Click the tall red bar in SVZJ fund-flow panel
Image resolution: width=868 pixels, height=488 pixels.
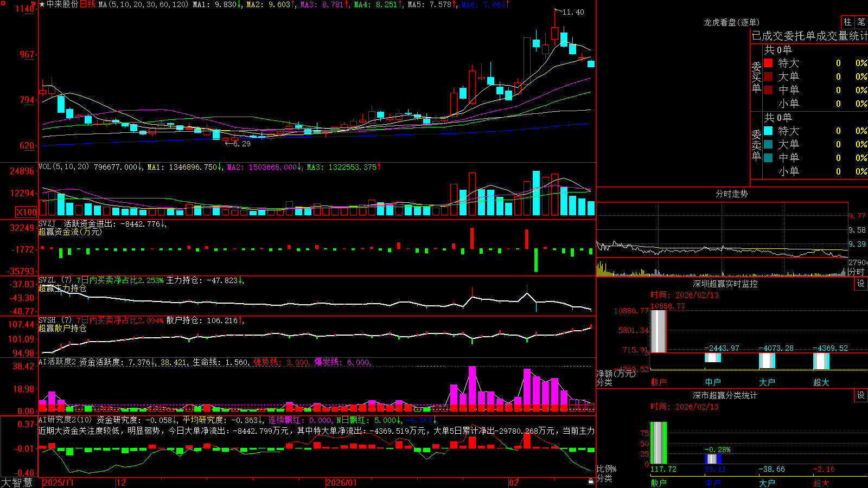point(472,239)
